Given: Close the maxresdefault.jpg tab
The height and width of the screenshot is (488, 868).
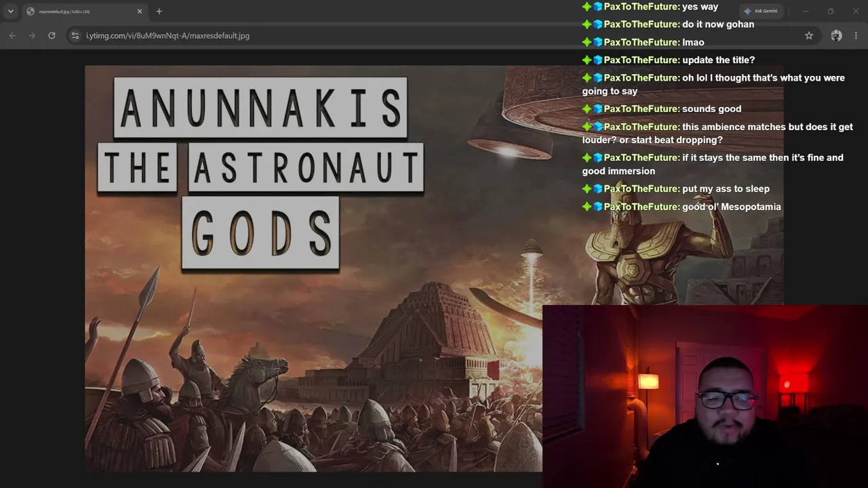Looking at the screenshot, I should coord(140,12).
